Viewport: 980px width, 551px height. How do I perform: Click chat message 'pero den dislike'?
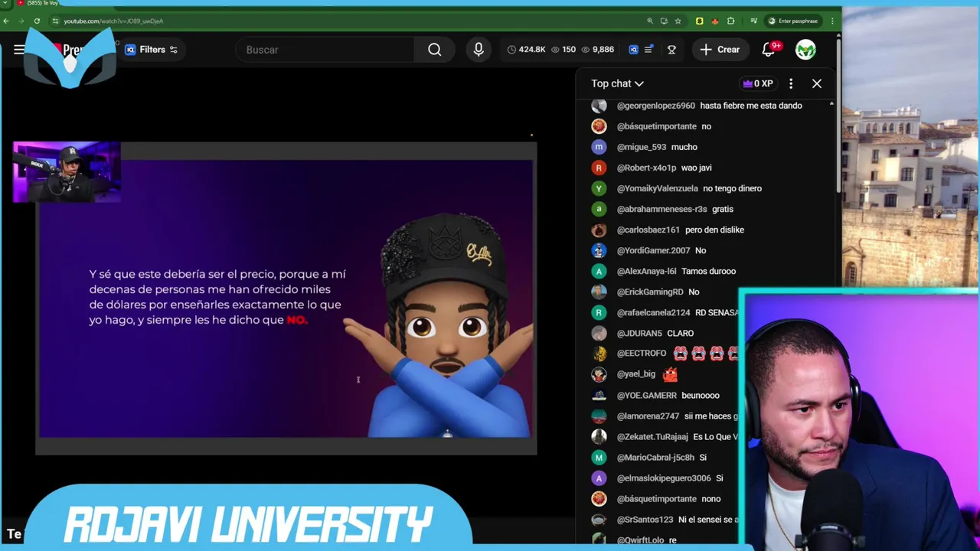[714, 230]
